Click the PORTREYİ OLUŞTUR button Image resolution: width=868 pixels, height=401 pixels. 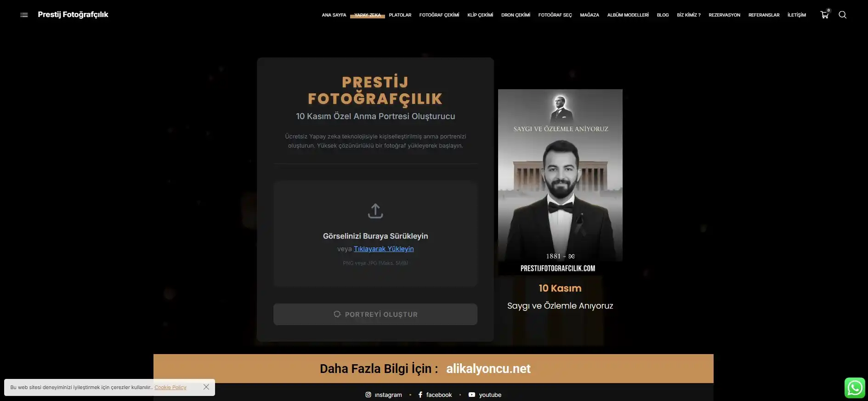click(x=375, y=314)
